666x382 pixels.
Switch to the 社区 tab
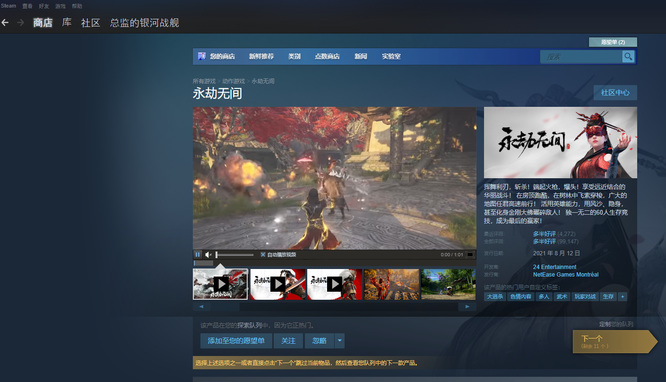(90, 23)
